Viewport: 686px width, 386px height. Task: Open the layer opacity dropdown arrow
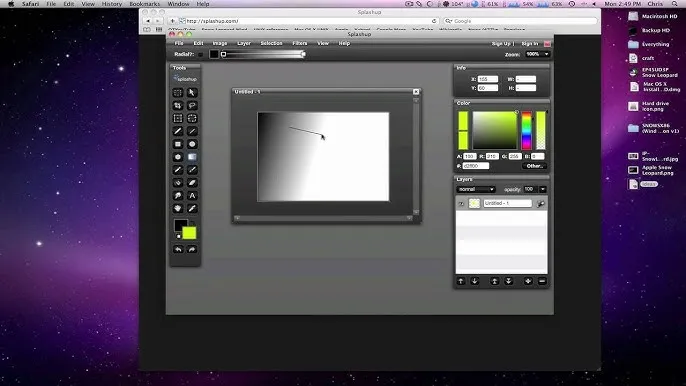(x=543, y=189)
